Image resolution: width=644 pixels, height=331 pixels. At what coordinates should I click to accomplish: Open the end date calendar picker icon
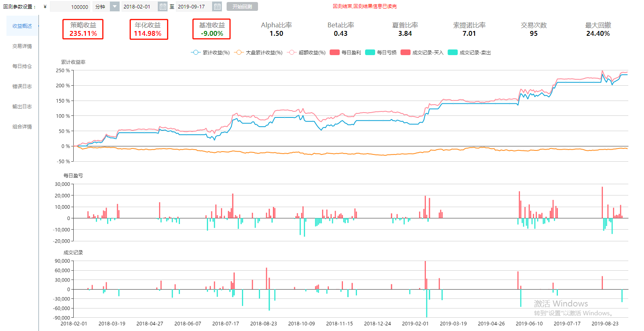tap(217, 6)
